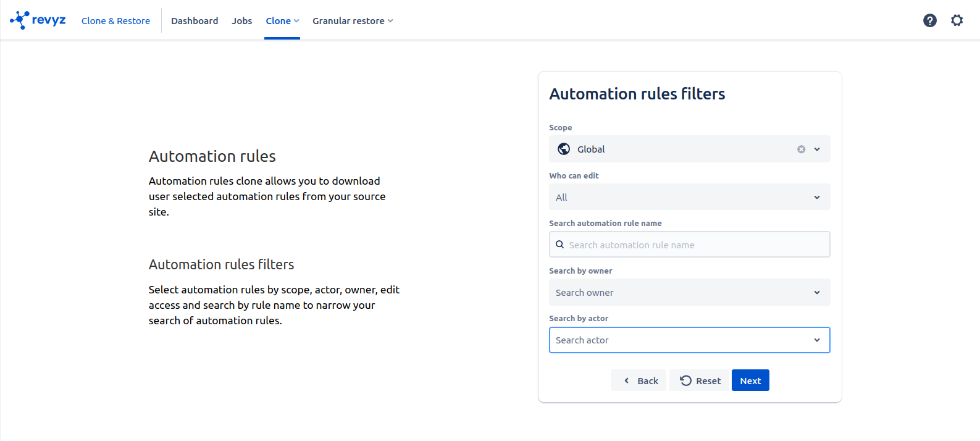Open the Search actor dropdown

689,340
